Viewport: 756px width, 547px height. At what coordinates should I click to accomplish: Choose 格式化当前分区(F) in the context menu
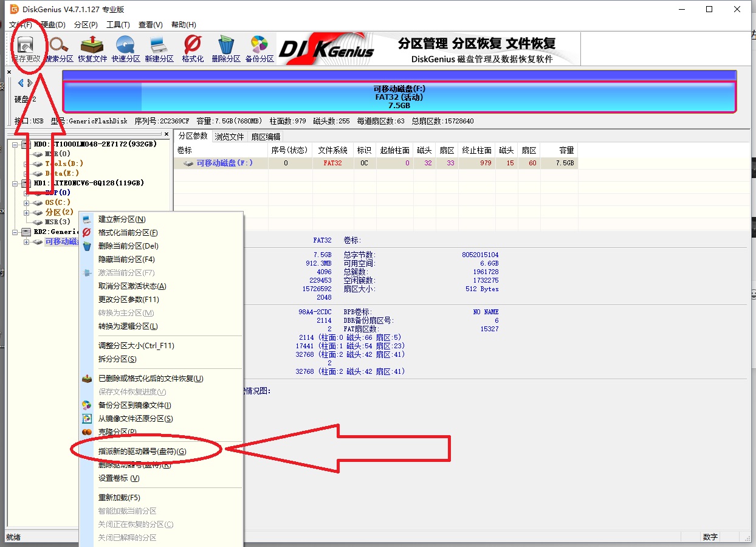click(x=128, y=233)
